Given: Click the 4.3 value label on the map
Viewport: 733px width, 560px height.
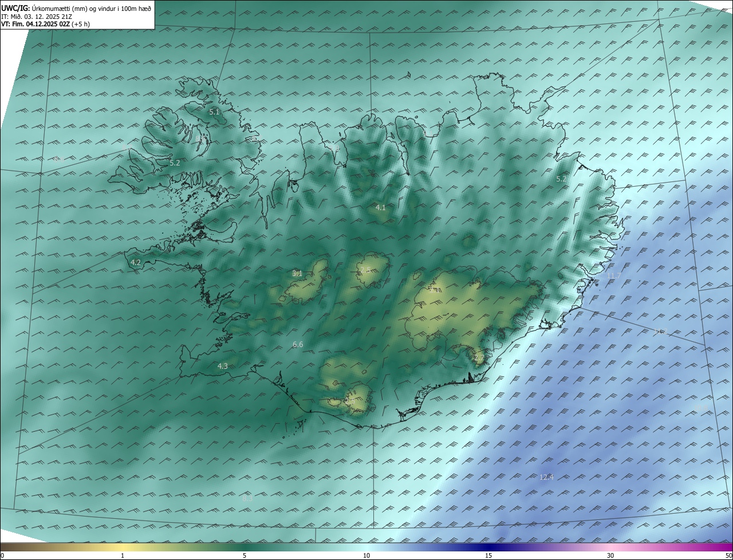Looking at the screenshot, I should click(x=223, y=366).
